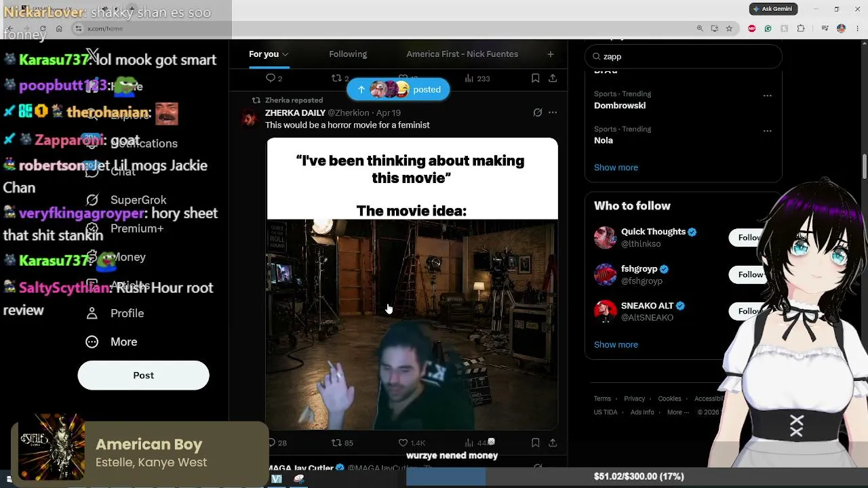Open the media controls icon in toolbar

coord(825,28)
